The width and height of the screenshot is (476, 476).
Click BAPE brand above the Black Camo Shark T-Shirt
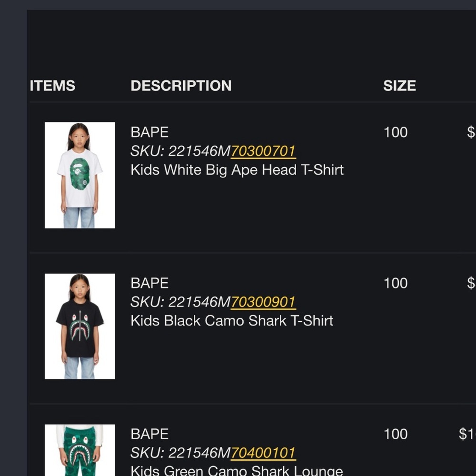click(x=149, y=283)
